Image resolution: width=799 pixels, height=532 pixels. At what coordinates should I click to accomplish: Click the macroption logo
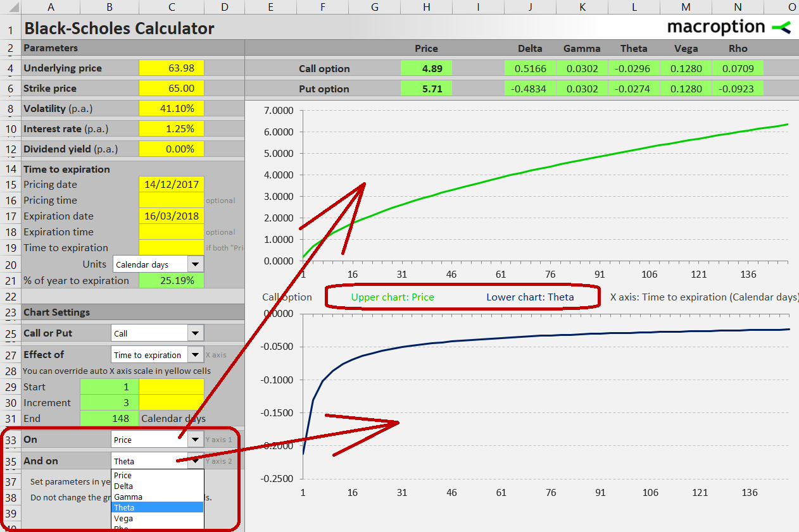[729, 27]
